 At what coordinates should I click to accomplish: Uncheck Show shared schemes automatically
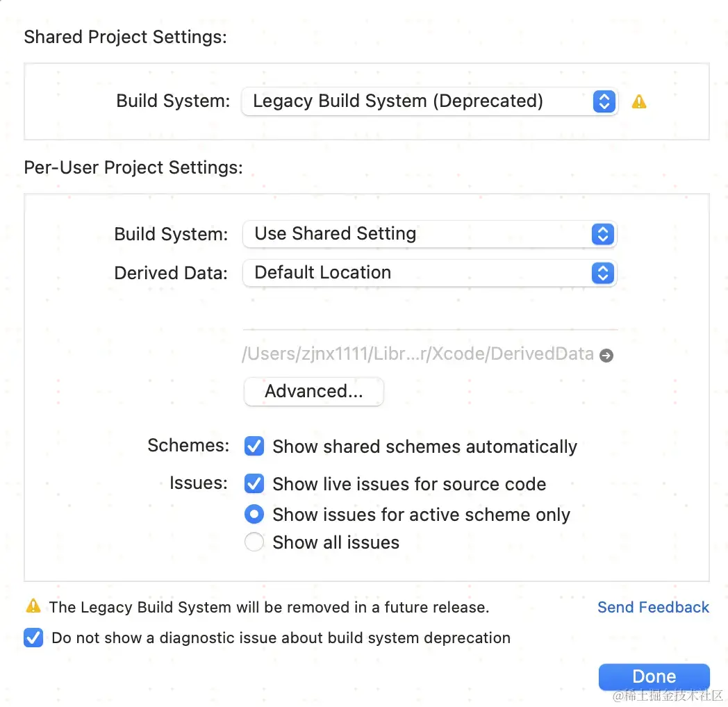254,446
